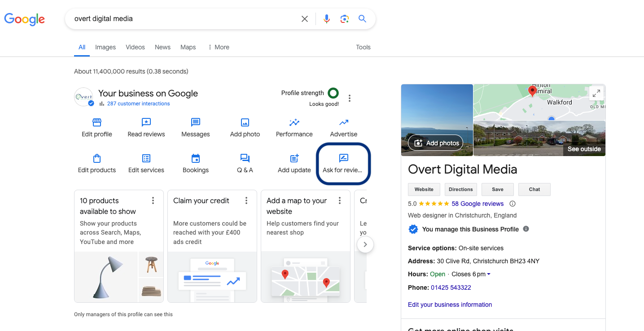Click Add photos button on photo
Image resolution: width=644 pixels, height=331 pixels.
[436, 143]
